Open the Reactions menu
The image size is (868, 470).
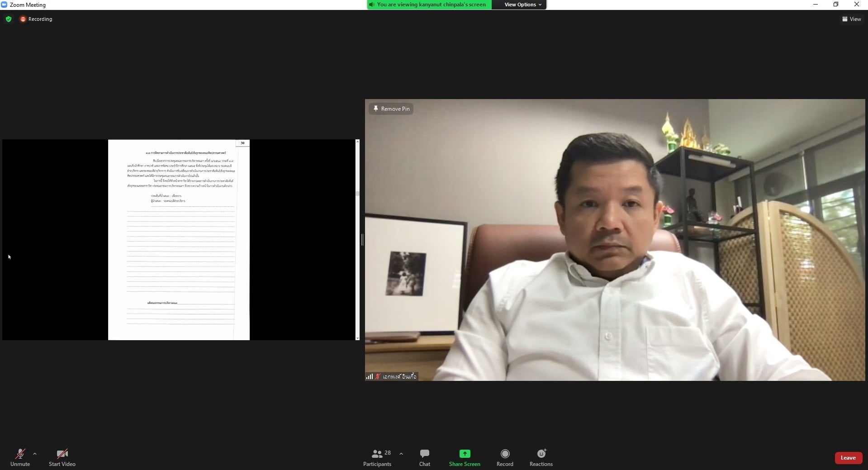[541, 457]
